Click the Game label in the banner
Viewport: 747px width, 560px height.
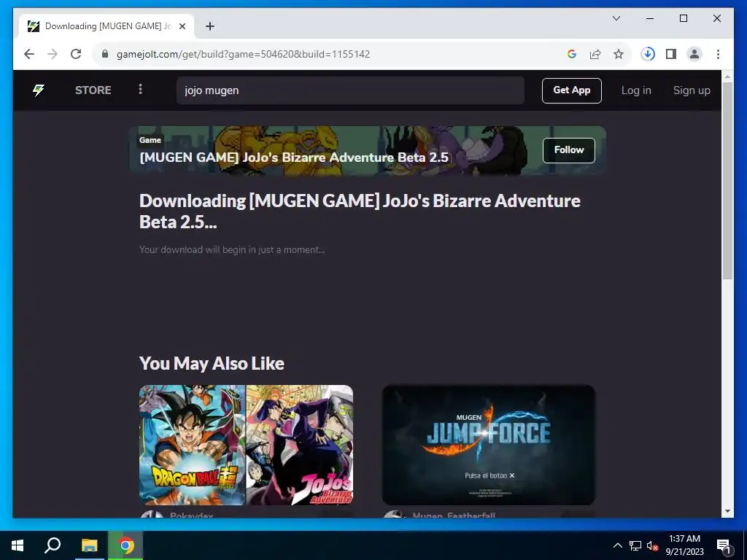[x=150, y=140]
